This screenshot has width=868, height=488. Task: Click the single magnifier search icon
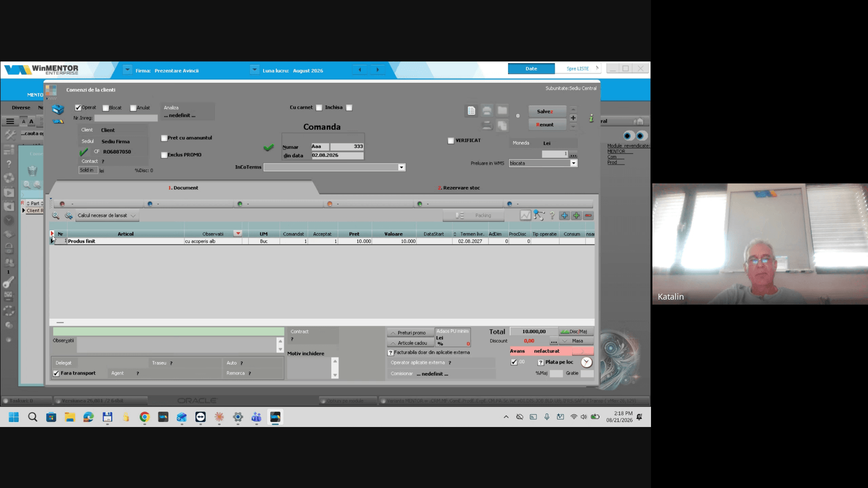(56, 216)
